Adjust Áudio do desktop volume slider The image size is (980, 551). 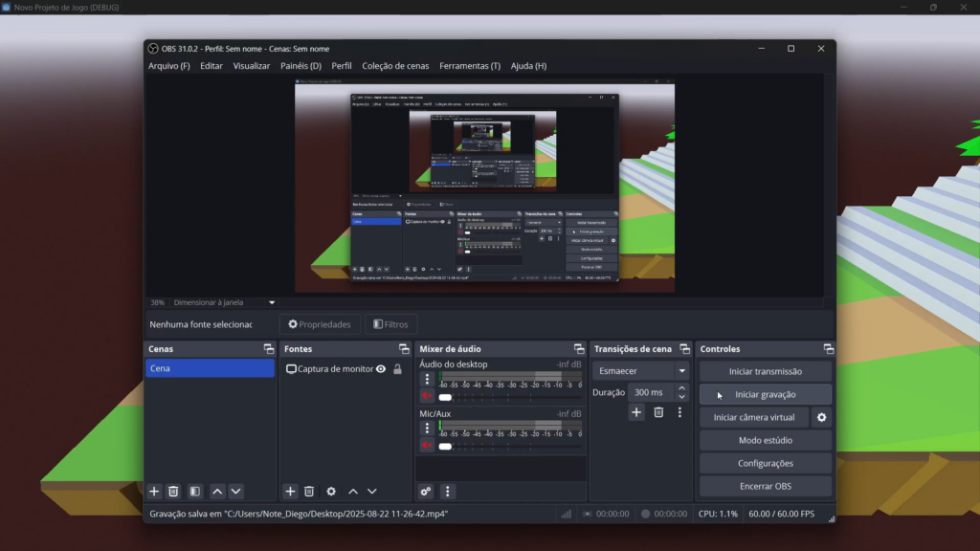511,397
